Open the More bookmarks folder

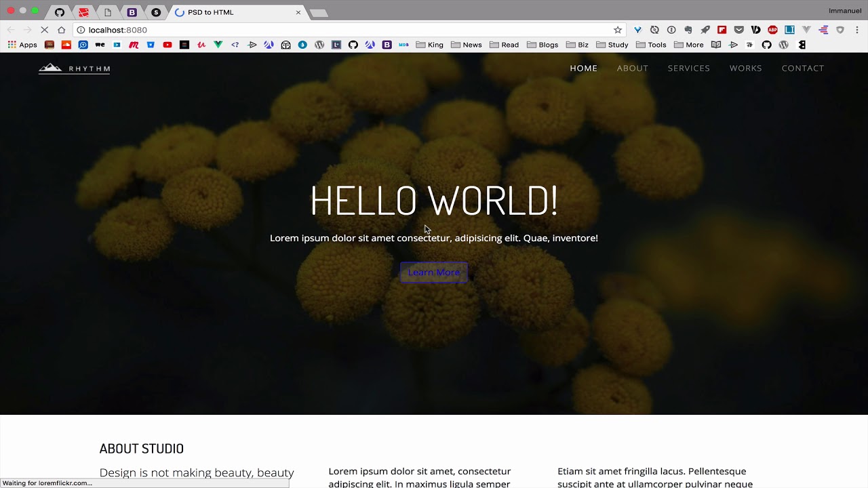(x=689, y=45)
